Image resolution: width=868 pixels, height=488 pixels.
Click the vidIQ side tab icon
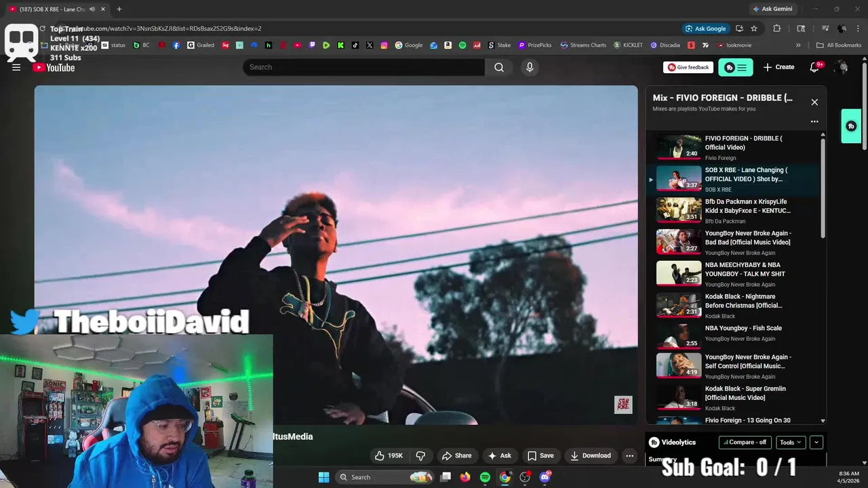[x=851, y=126]
